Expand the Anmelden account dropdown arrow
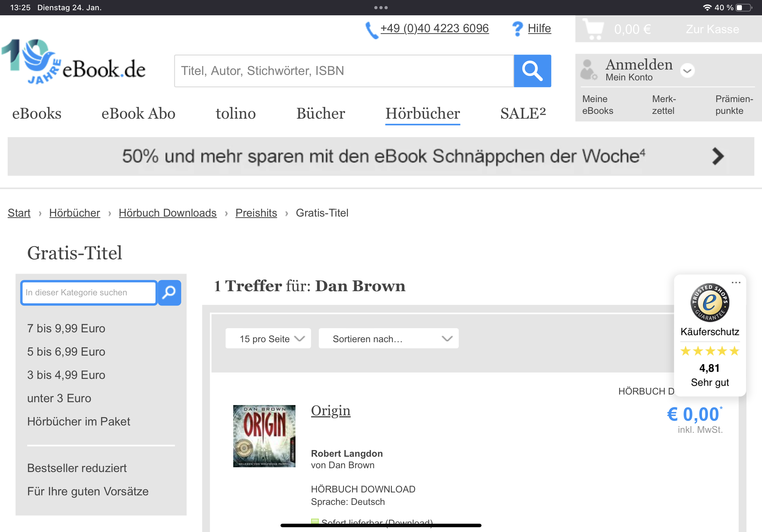 point(687,70)
